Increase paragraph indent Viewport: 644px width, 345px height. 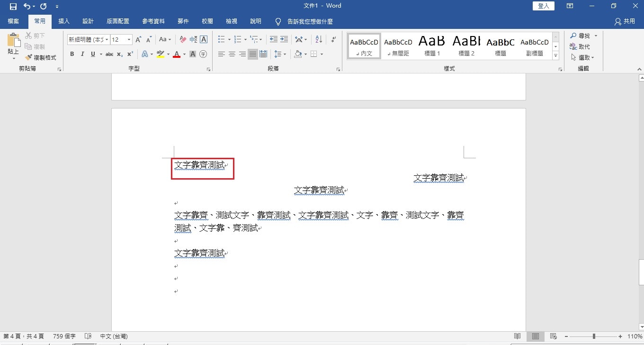(x=284, y=39)
